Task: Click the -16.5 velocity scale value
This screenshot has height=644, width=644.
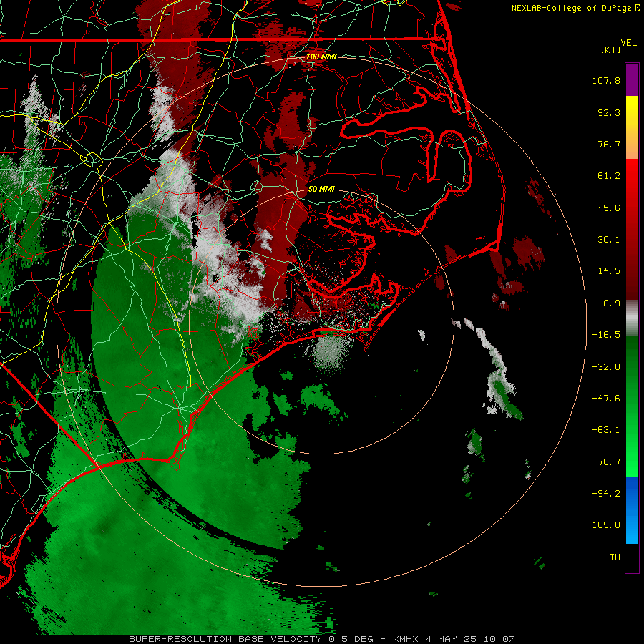Action: point(606,335)
